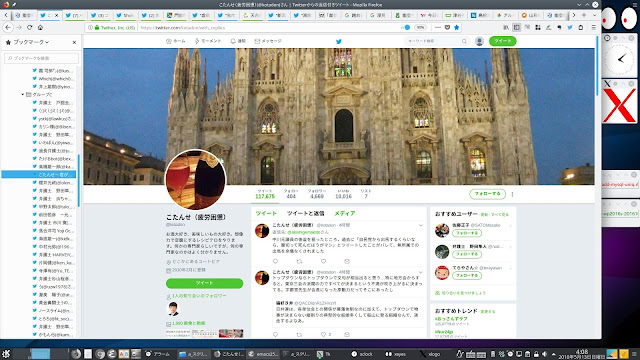Go back with the browser back arrow
Screen dimensions: 640x360
click(8, 27)
